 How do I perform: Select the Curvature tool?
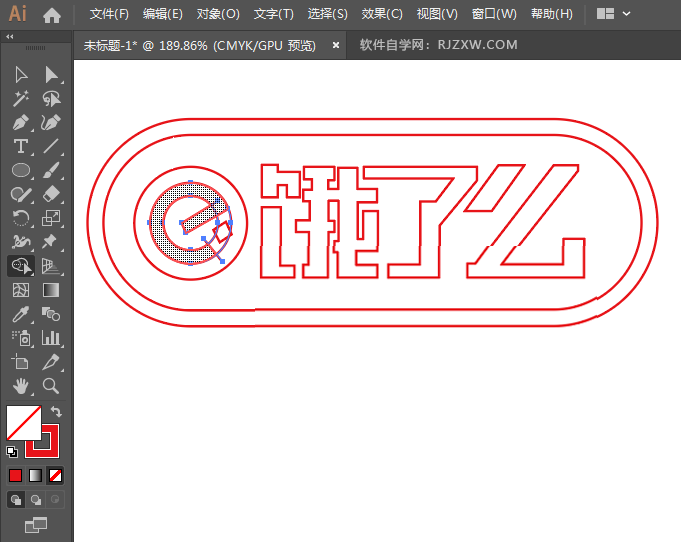51,122
